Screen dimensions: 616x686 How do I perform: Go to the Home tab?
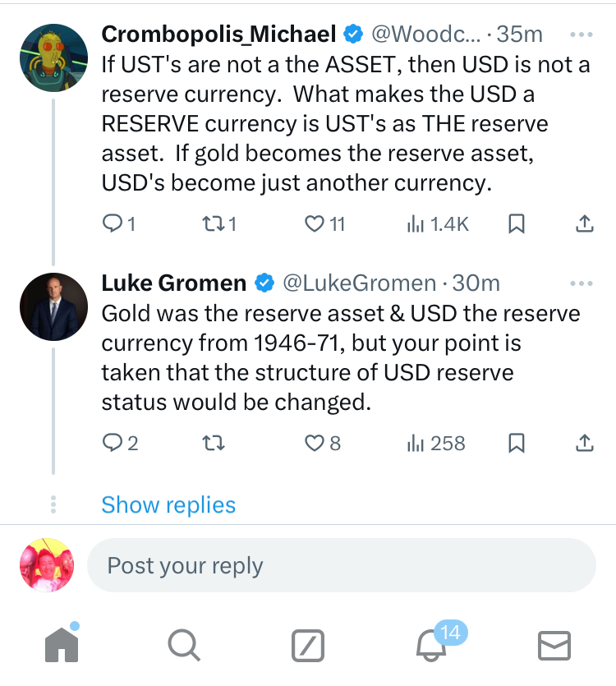[x=62, y=645]
